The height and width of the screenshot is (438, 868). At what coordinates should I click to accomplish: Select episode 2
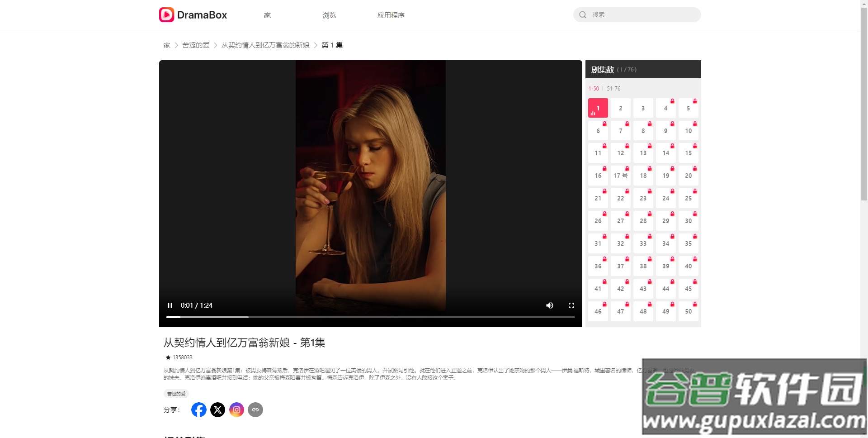[x=620, y=108]
